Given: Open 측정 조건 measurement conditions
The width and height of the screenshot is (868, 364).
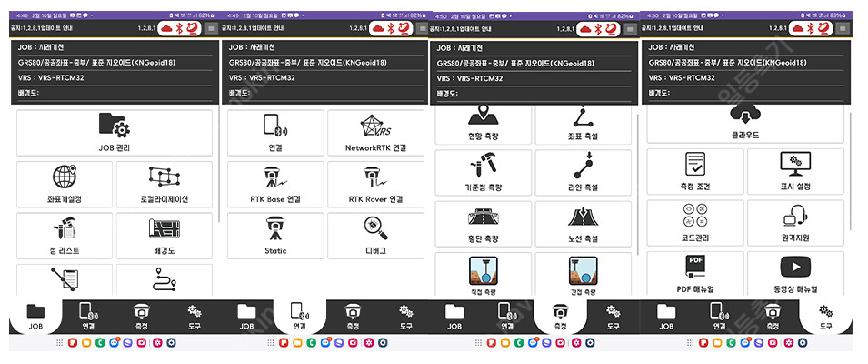Looking at the screenshot, I should coord(694,173).
